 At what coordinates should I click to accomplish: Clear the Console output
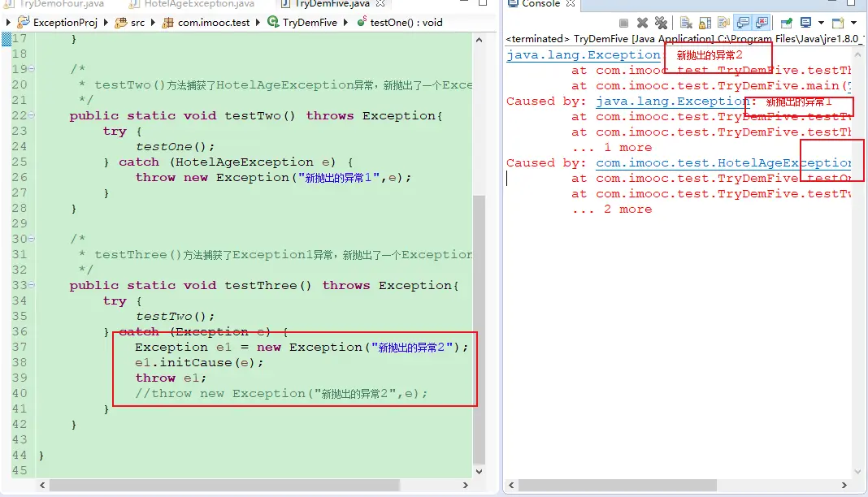click(685, 23)
